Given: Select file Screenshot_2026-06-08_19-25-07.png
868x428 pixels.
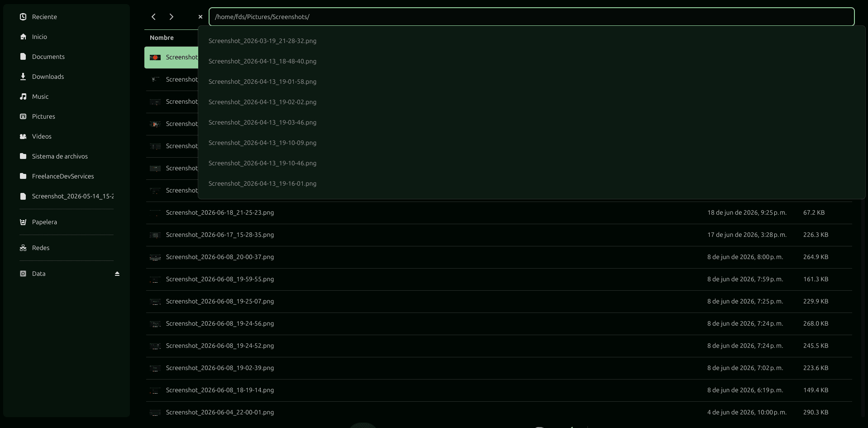Looking at the screenshot, I should (x=499, y=301).
